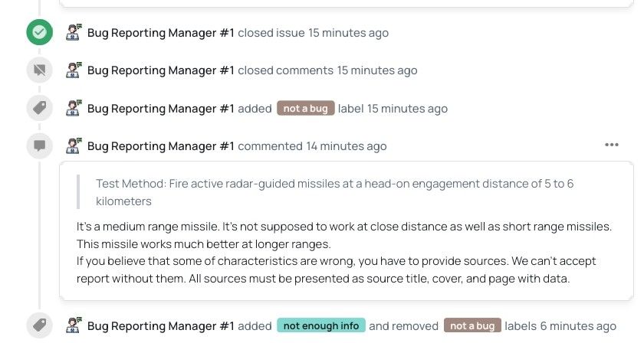Click the green closed-issue checkmark icon
The image size is (644, 343).
(x=38, y=33)
